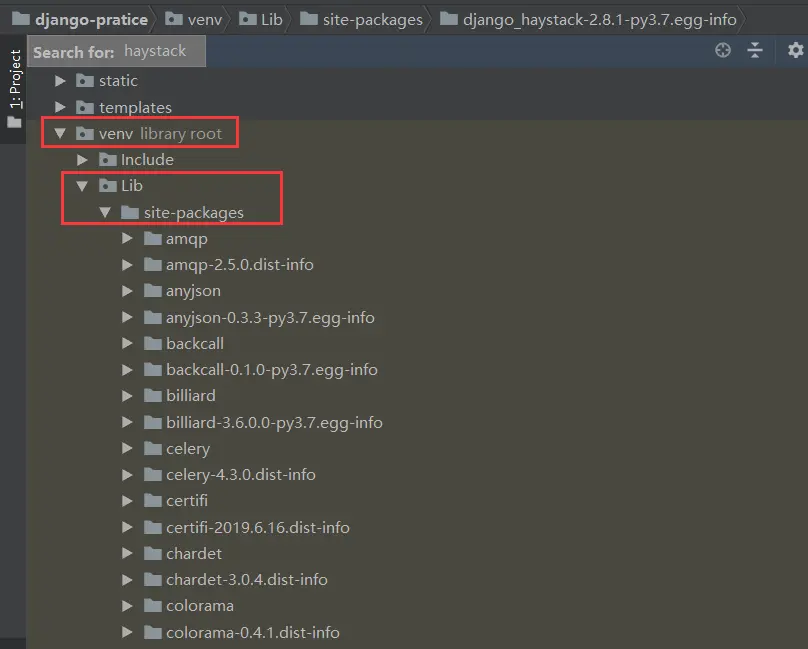Screen dimensions: 808x649
Task: Select colorama-0.4.1.dist-info label
Action: (252, 633)
